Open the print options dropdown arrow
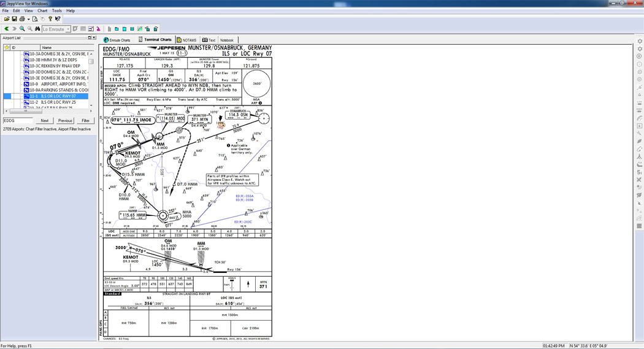 (x=29, y=19)
